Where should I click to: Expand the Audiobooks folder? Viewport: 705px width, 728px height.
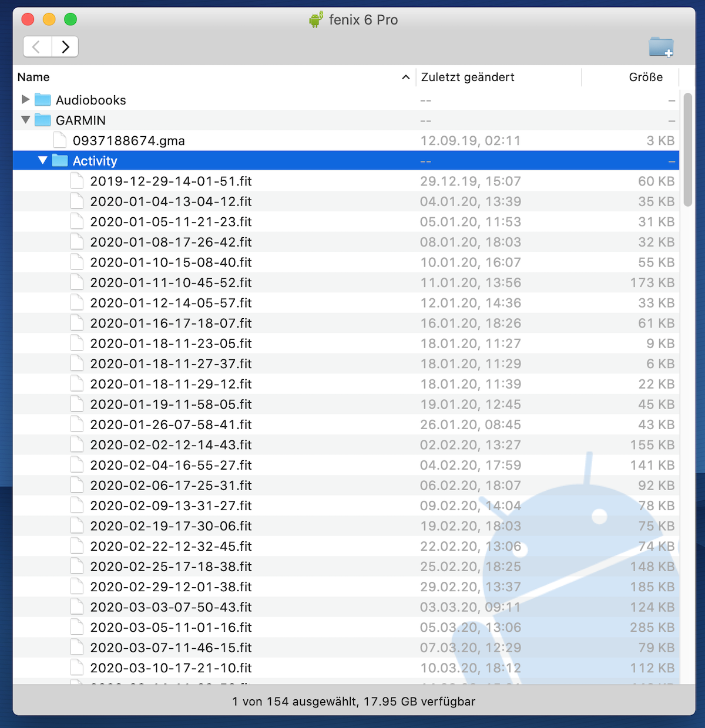pyautogui.click(x=25, y=100)
